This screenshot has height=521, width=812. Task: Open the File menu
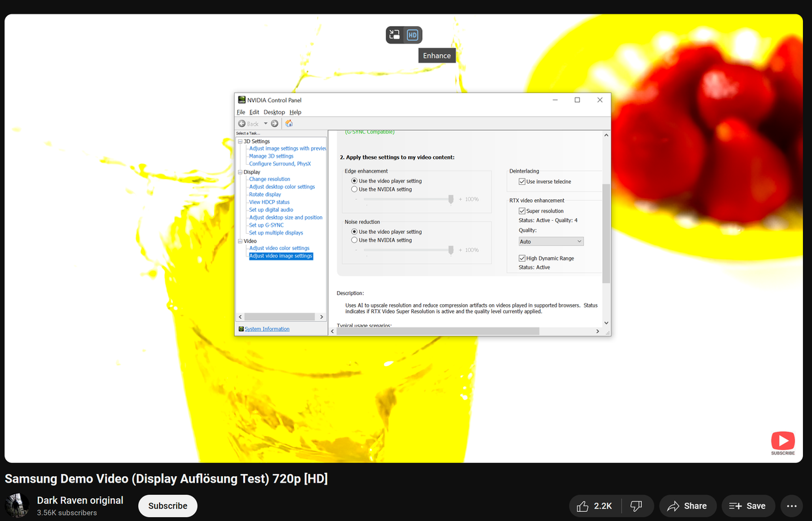click(x=241, y=112)
